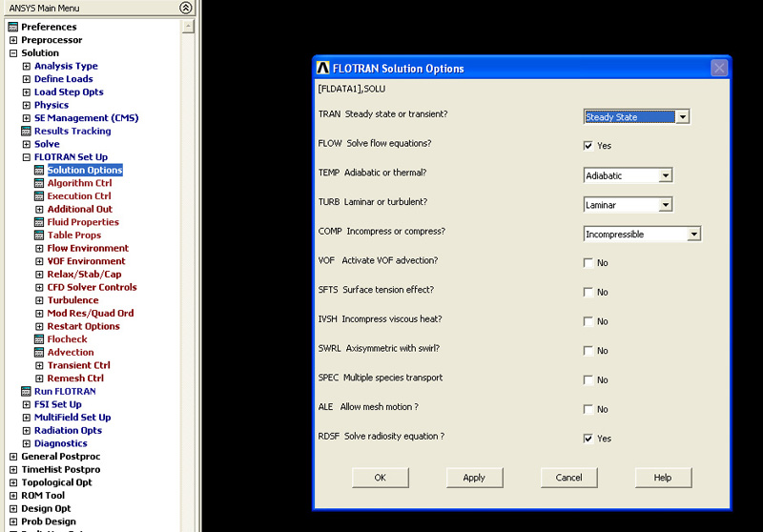Uncheck FLOW Solve flow equations checkbox
This screenshot has width=763, height=532.
click(588, 146)
